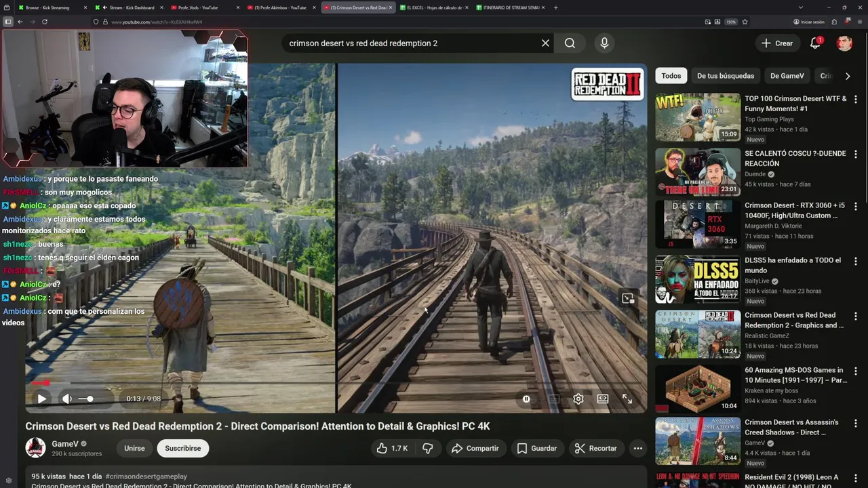868x488 pixels.
Task: Open the YouTube account avatar menu
Action: pyautogui.click(x=844, y=43)
